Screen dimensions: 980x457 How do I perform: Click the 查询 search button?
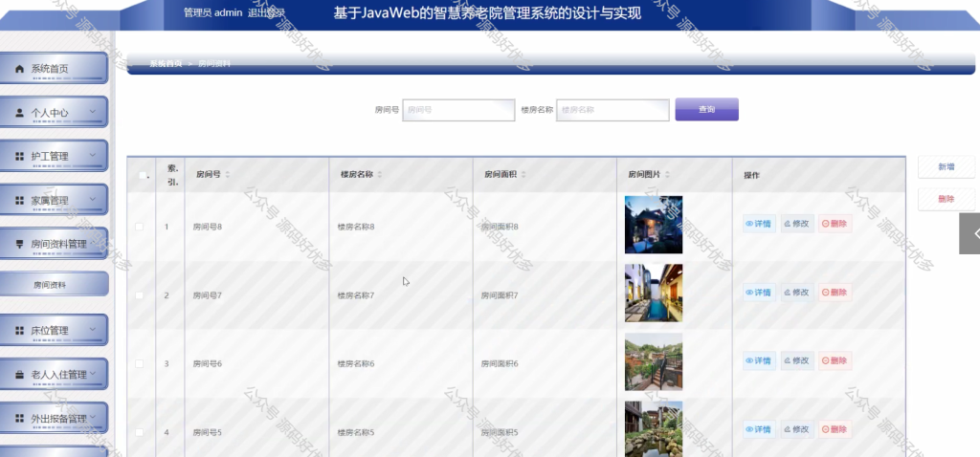point(707,109)
